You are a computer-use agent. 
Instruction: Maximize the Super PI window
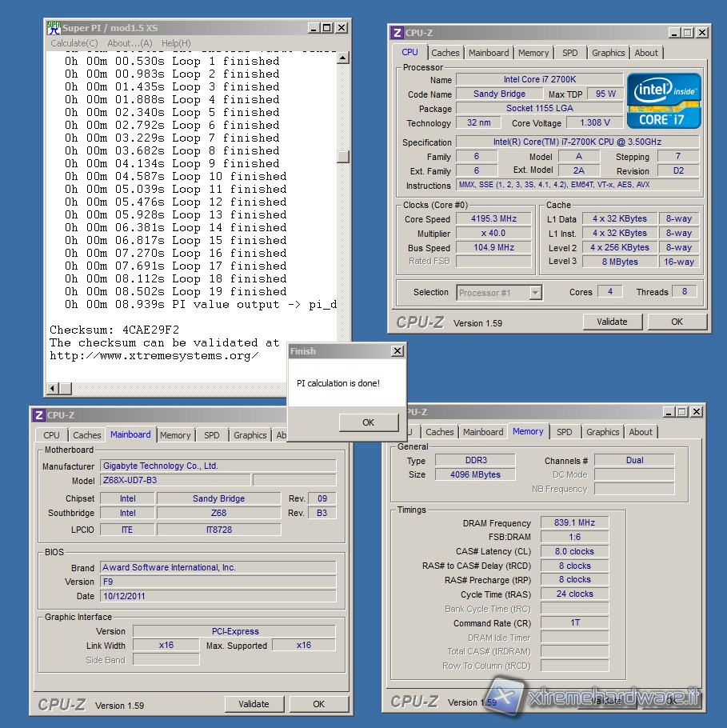326,28
